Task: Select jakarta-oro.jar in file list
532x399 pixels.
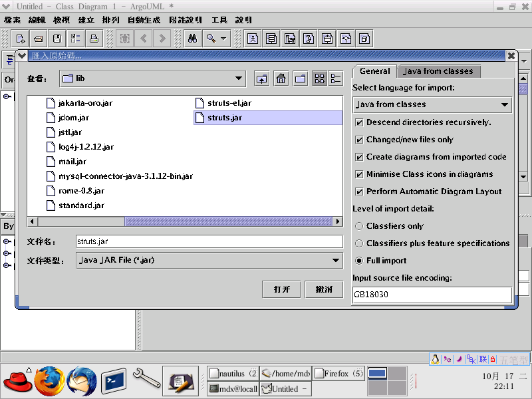Action: point(79,103)
